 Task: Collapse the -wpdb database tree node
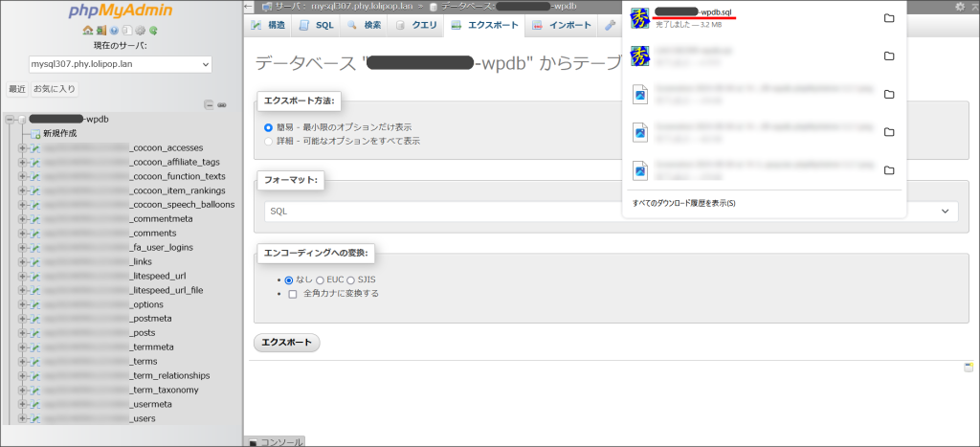(x=10, y=119)
